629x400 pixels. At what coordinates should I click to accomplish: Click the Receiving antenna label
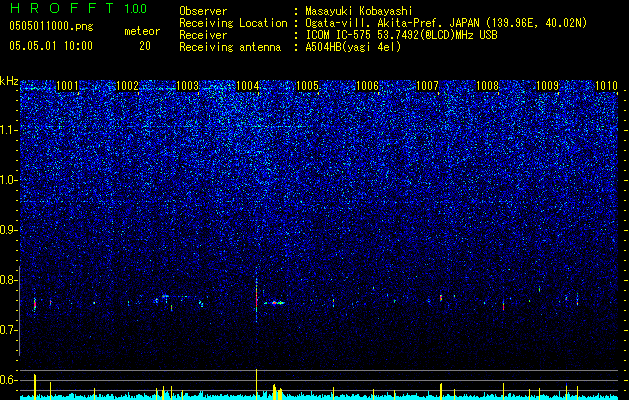[230, 47]
